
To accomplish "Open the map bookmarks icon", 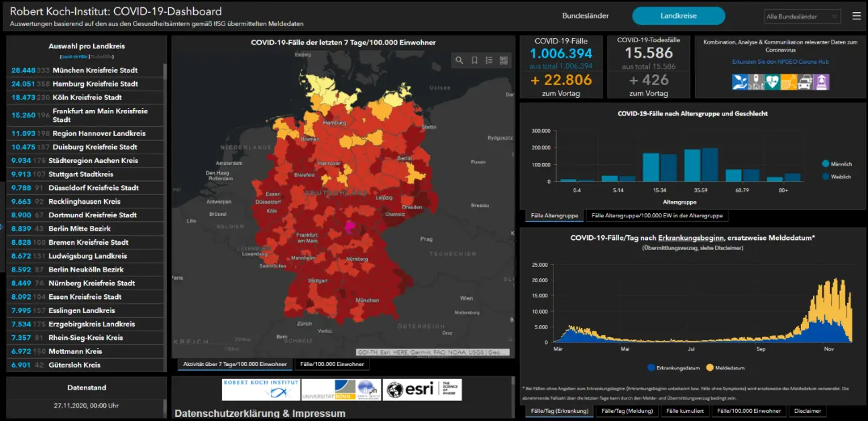I will click(474, 60).
